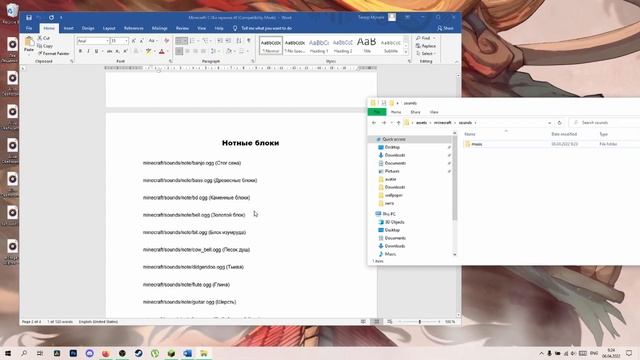This screenshot has width=640, height=360.
Task: Click the minecraft breadcrumb in address bar
Action: coord(443,122)
